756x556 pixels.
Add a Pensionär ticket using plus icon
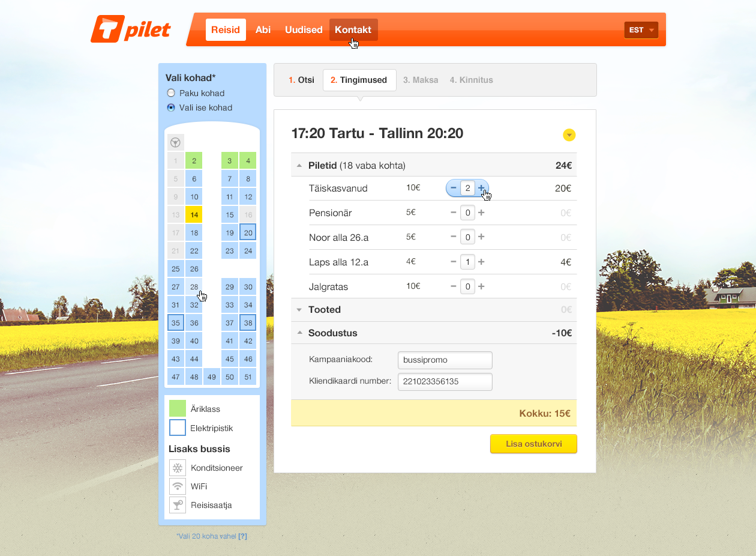click(x=481, y=213)
